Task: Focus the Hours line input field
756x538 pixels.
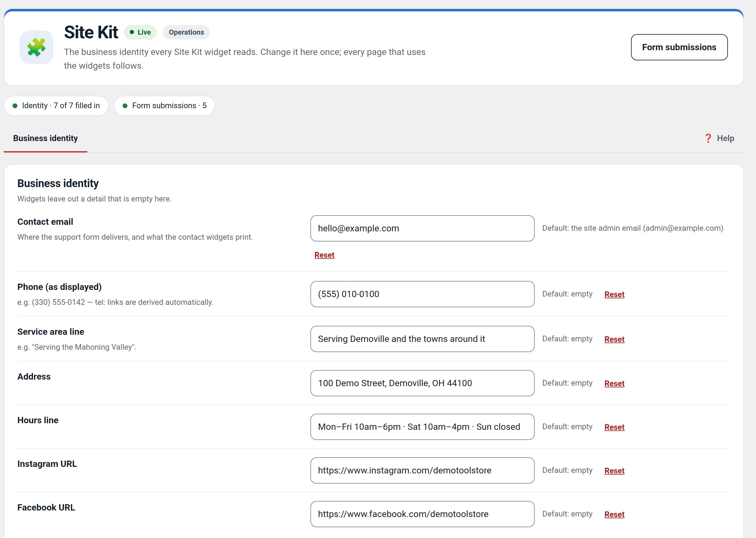Action: pos(422,427)
